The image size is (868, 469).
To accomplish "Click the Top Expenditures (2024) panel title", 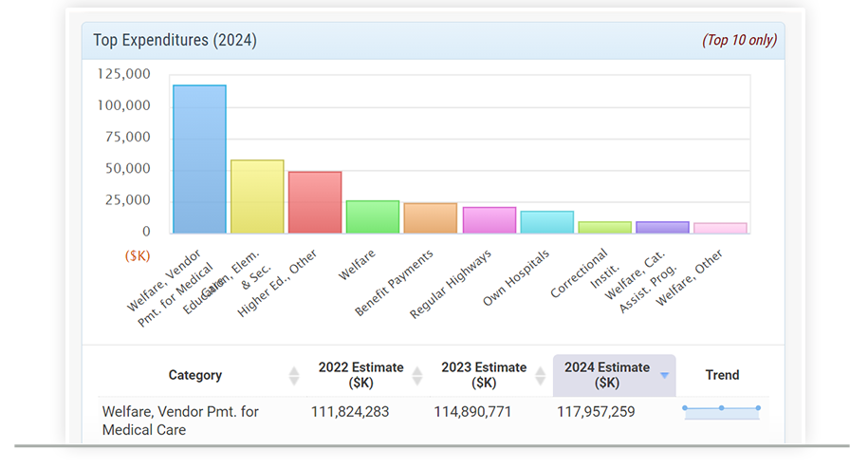I will [x=175, y=41].
